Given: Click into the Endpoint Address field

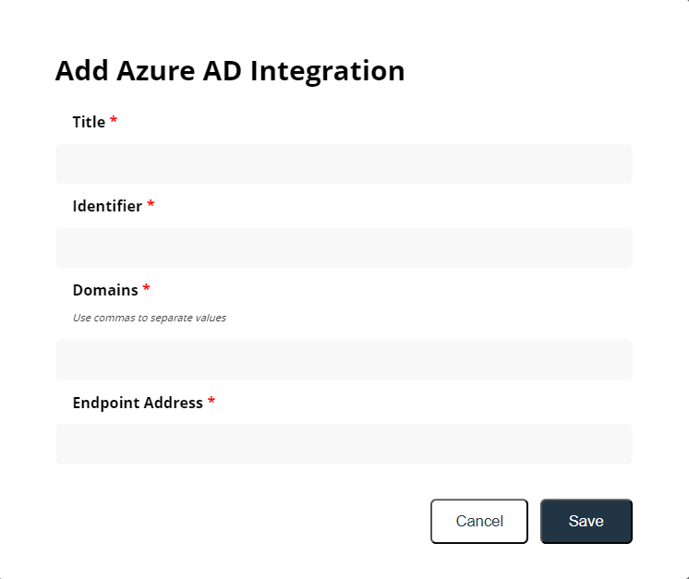Looking at the screenshot, I should tap(343, 444).
